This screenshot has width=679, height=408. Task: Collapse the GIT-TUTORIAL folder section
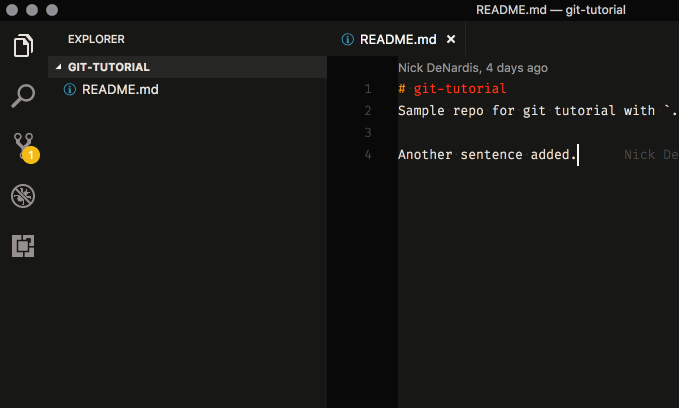click(x=187, y=67)
